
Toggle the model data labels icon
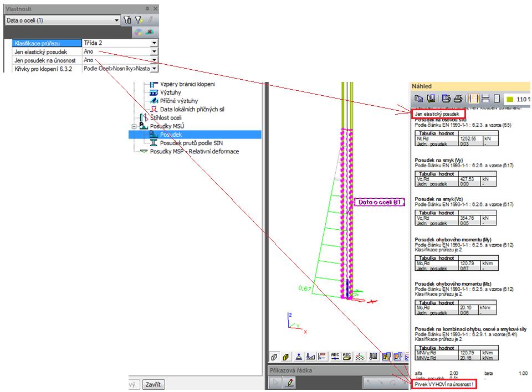point(321,357)
